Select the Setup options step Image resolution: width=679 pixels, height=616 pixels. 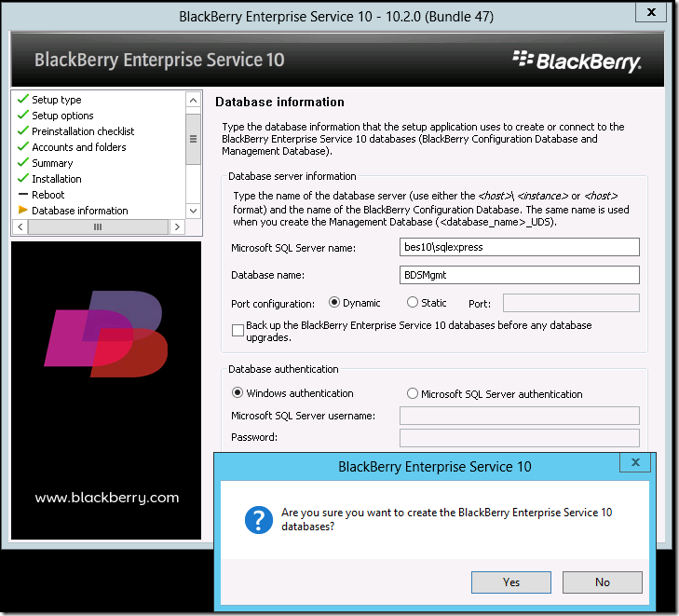62,116
